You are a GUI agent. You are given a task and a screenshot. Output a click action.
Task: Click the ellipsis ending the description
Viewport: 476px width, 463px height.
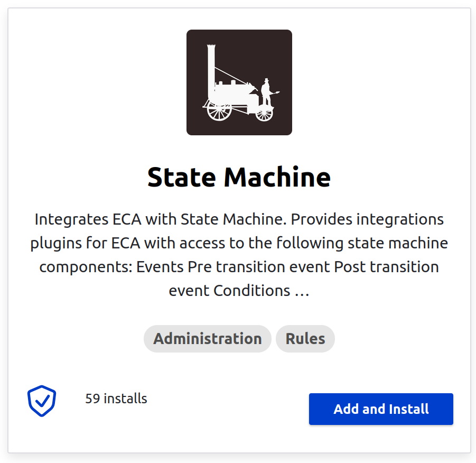pyautogui.click(x=302, y=292)
